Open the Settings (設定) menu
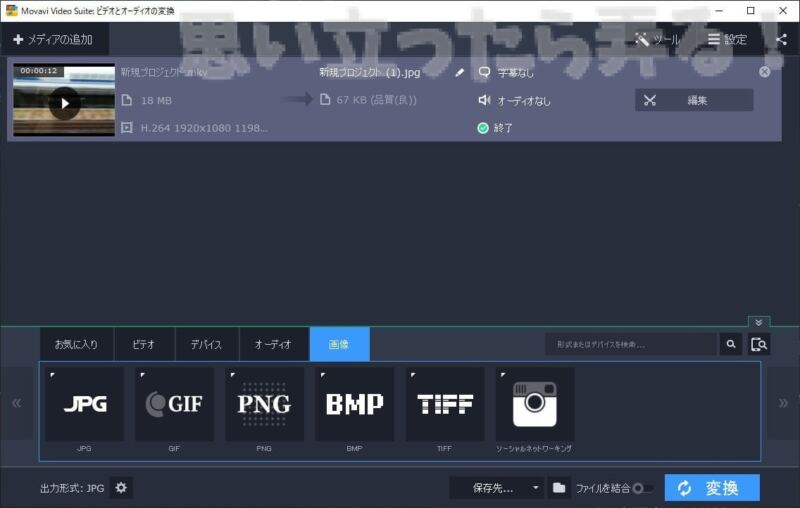 [x=728, y=39]
